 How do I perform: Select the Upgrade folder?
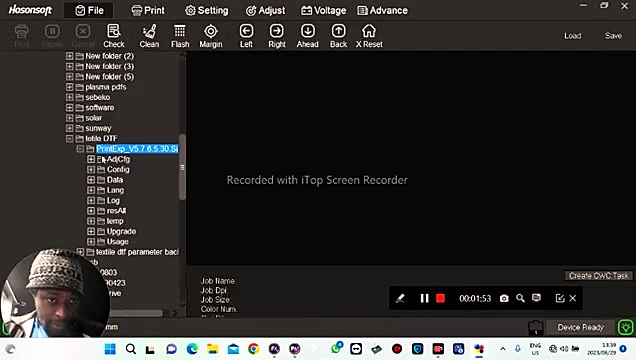point(121,231)
